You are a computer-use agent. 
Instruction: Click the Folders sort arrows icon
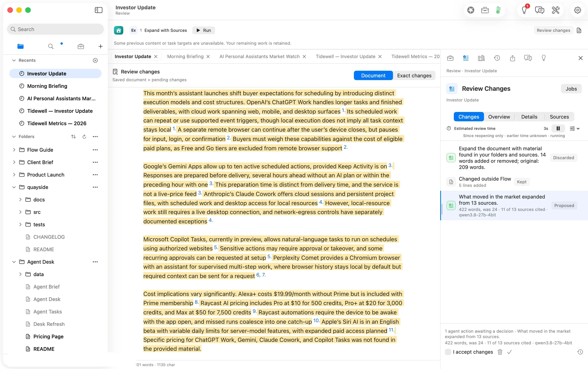pos(73,136)
